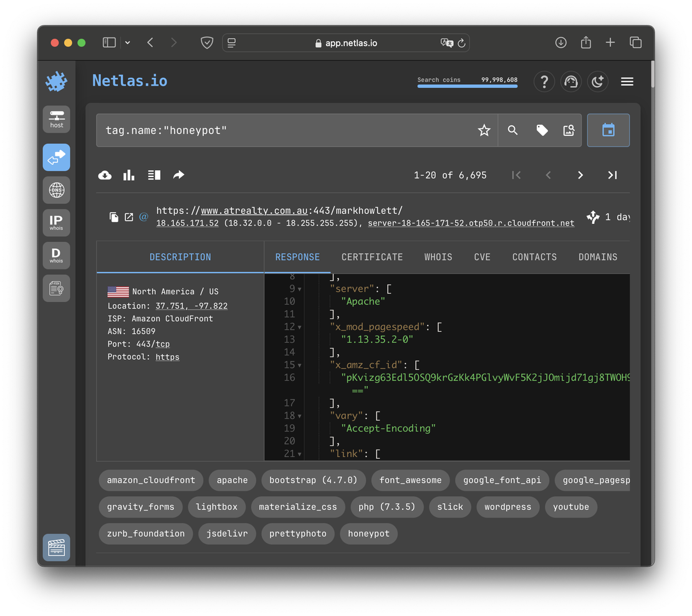Save query with the star icon
This screenshot has height=616, width=692.
484,130
